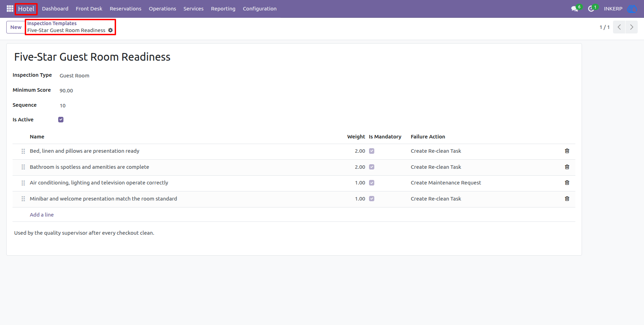Go back to Inspection Templates breadcrumb
Viewport: 644px width, 325px height.
[x=52, y=23]
